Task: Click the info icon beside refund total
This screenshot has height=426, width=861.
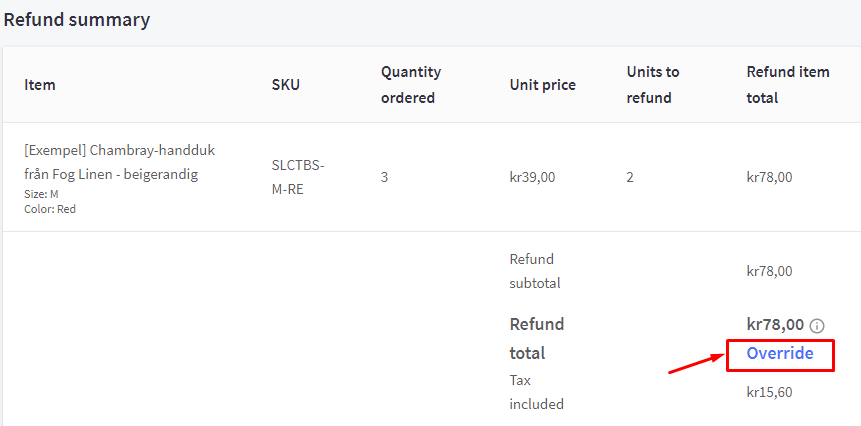Action: (817, 326)
